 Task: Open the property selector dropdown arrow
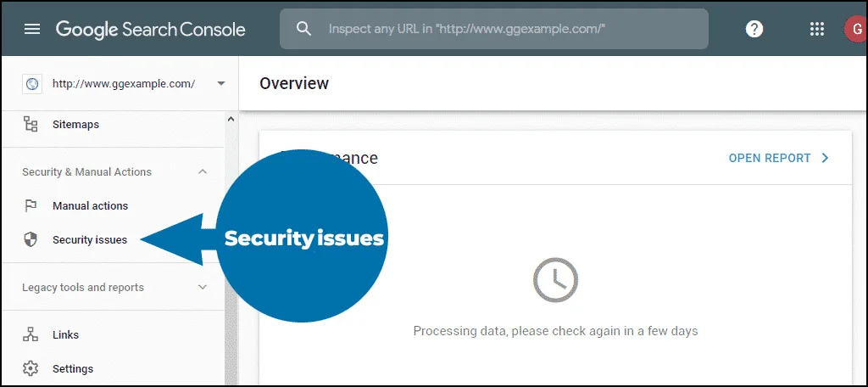click(x=221, y=84)
